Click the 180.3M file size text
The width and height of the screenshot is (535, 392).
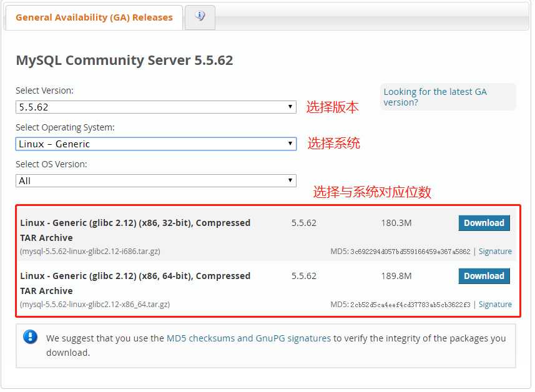pyautogui.click(x=396, y=223)
